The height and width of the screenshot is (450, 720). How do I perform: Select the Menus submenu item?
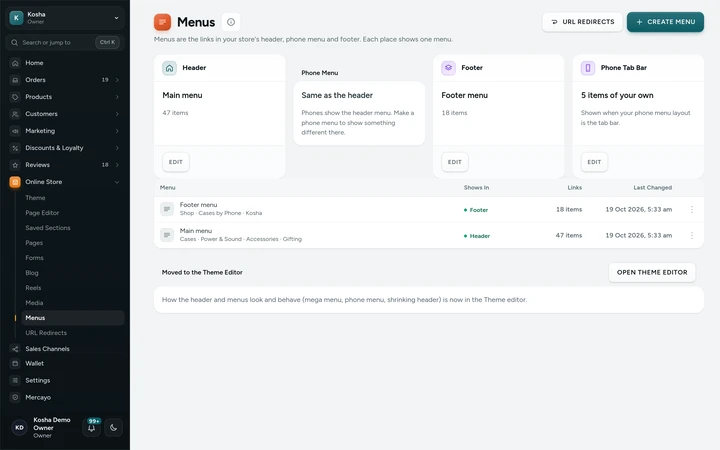click(x=73, y=318)
